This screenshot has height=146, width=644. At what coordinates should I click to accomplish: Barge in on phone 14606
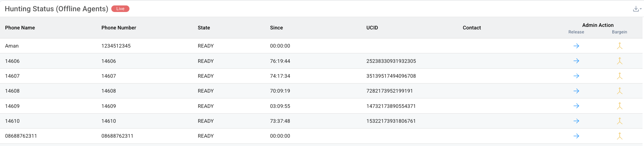click(620, 61)
